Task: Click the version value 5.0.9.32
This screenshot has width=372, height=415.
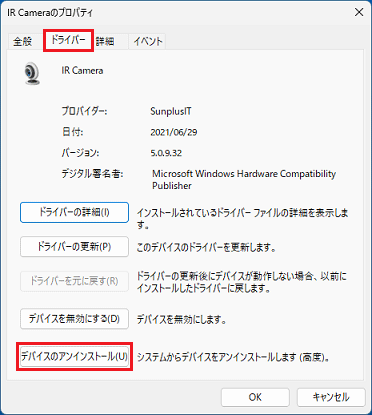Action: click(x=166, y=153)
